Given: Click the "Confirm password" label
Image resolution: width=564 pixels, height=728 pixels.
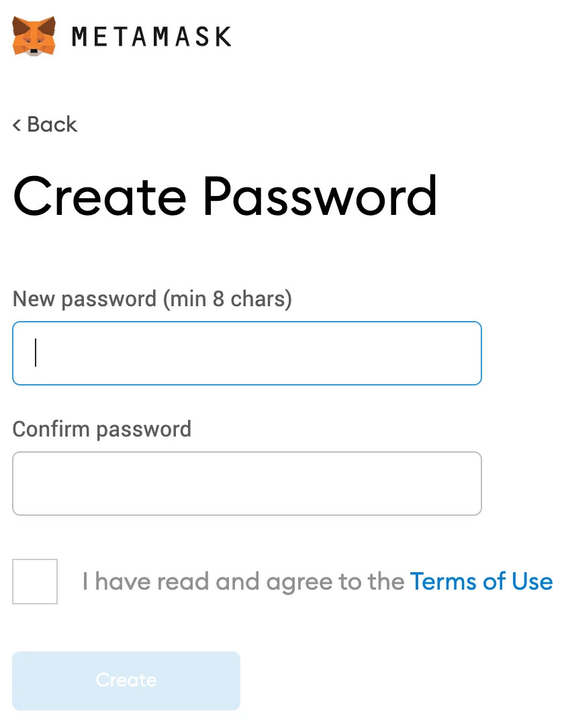Looking at the screenshot, I should 101,429.
